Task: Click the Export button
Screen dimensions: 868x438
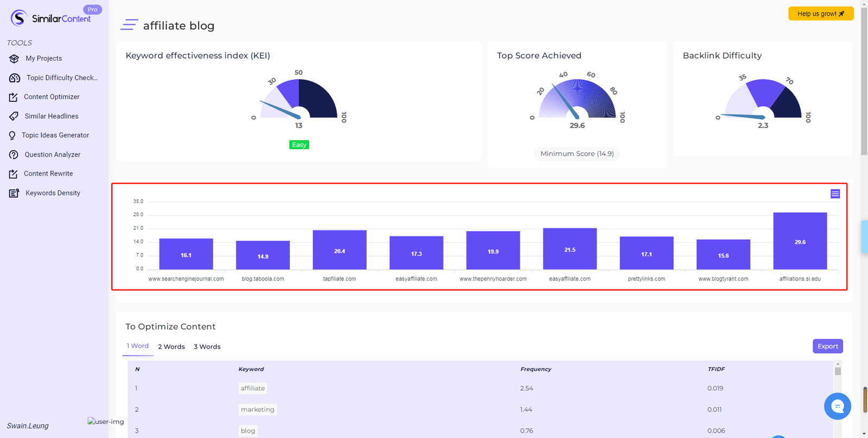Action: pyautogui.click(x=828, y=346)
